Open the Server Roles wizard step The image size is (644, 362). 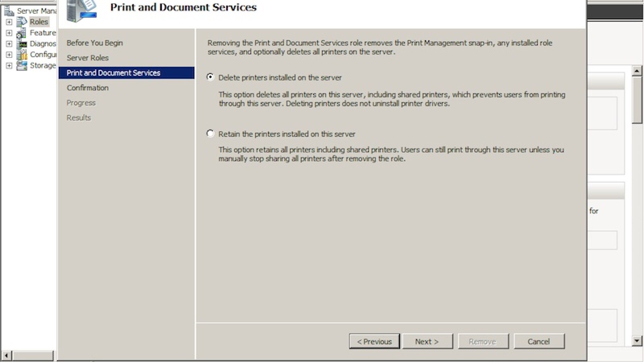88,58
